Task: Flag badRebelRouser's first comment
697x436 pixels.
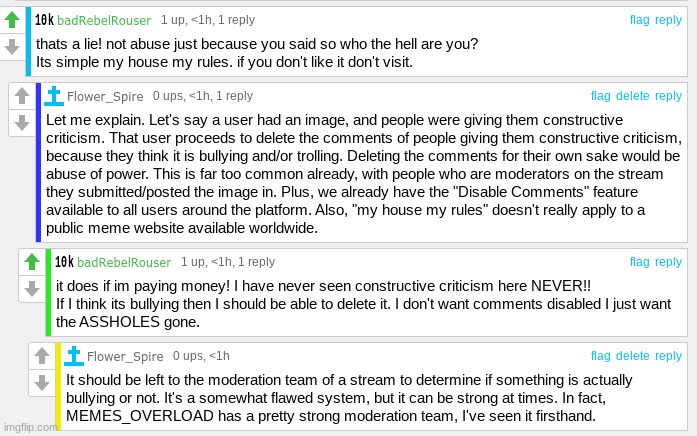Action: point(640,20)
